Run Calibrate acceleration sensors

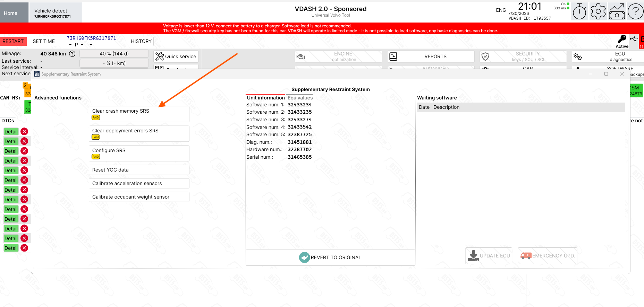(139, 183)
